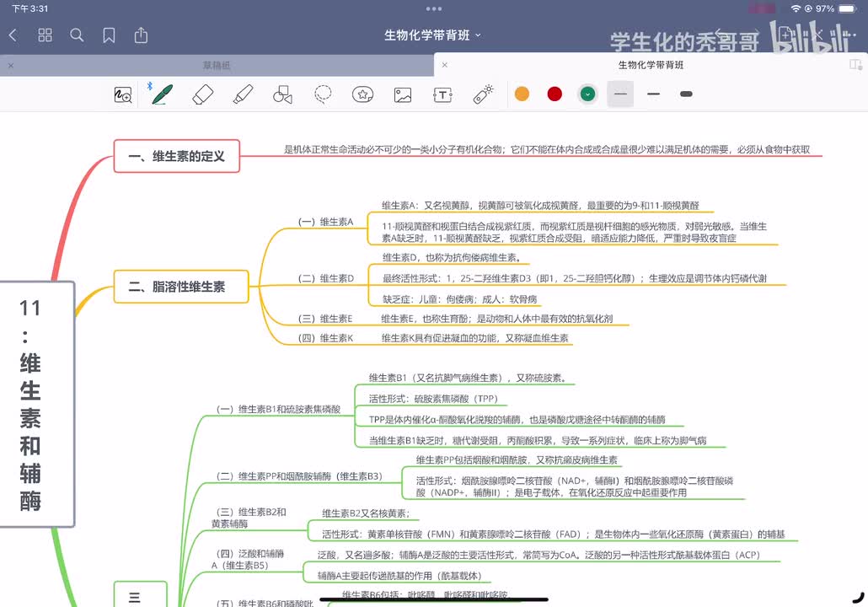Select the shapes tool
Image resolution: width=868 pixels, height=607 pixels.
point(283,94)
